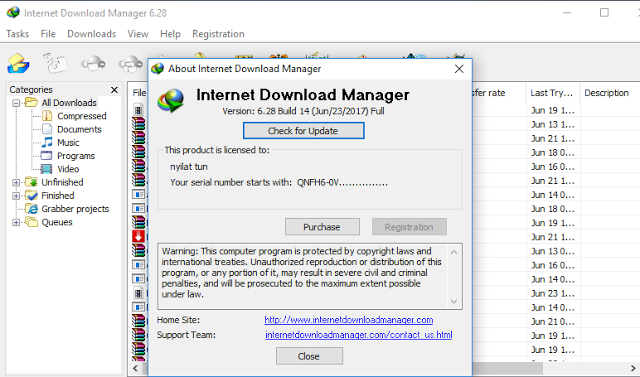
Task: Click the video file icon in Jun 23 1... row
Action: 138,293
